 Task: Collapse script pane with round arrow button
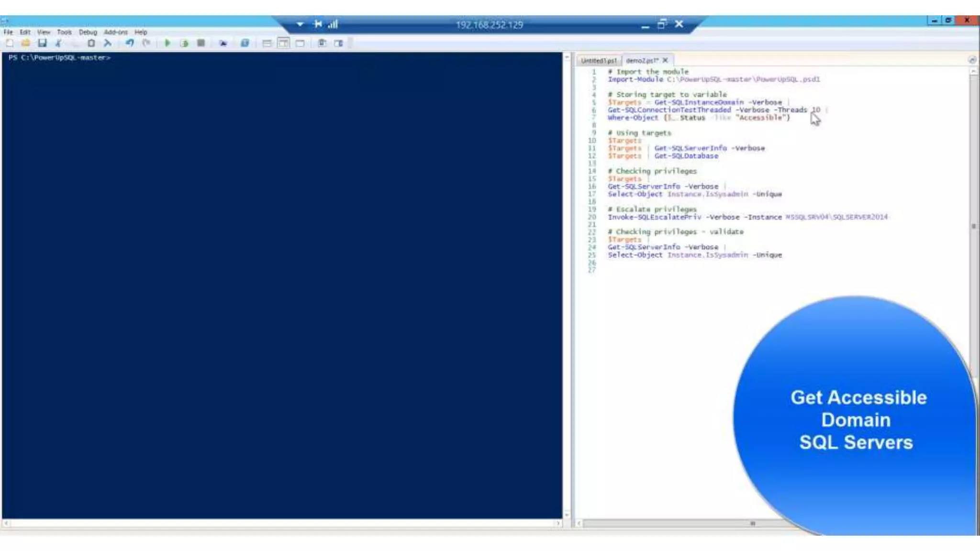coord(972,60)
